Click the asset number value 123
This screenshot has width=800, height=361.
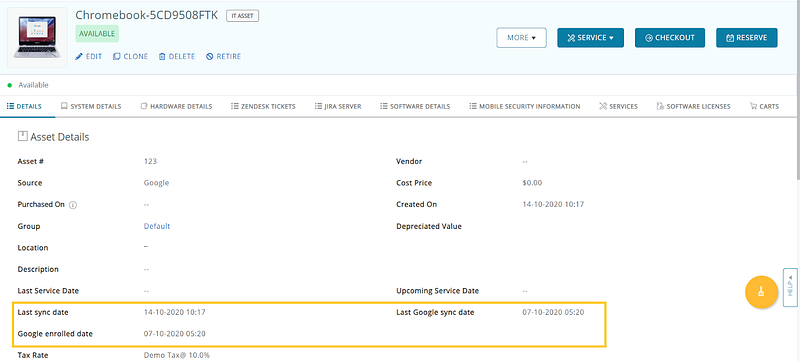pyautogui.click(x=150, y=162)
